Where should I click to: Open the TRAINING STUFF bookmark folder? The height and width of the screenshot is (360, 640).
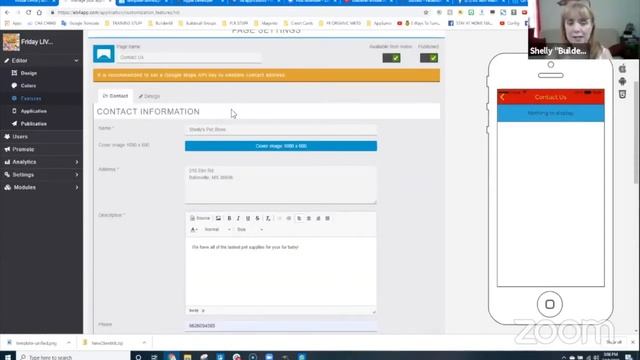click(x=124, y=23)
